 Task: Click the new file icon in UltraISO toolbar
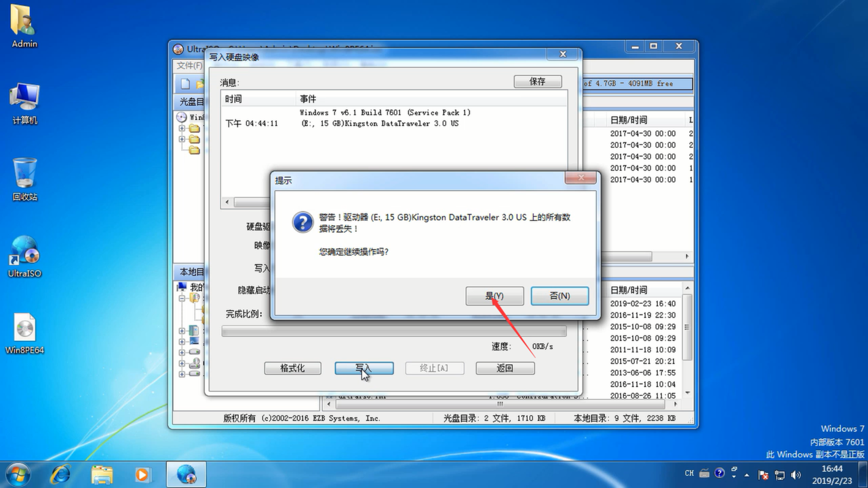(185, 84)
